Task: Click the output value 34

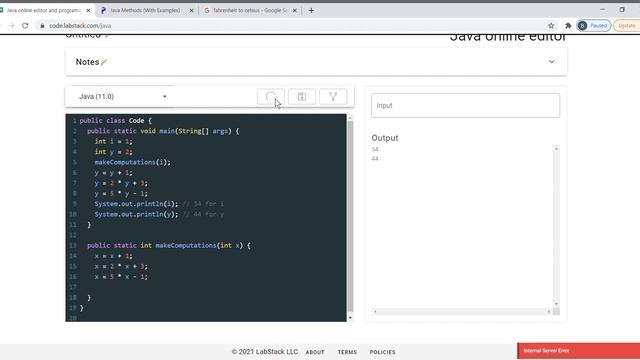Action: pos(375,149)
